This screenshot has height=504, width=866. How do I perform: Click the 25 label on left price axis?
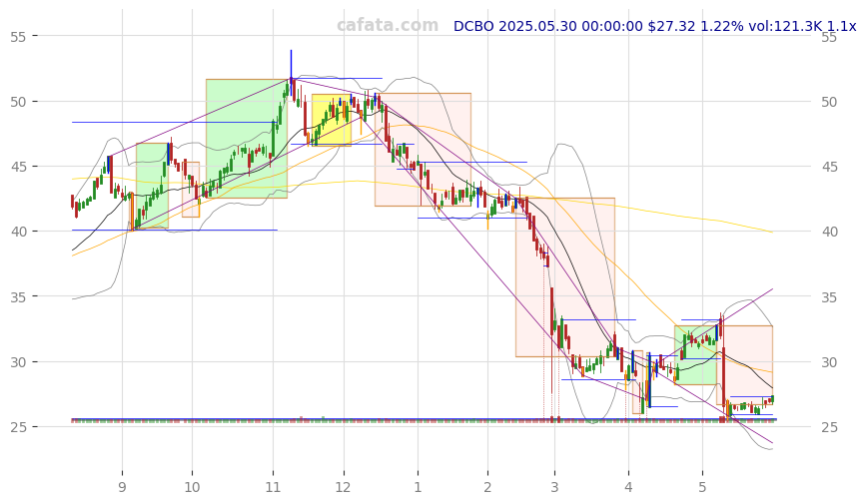[18, 427]
